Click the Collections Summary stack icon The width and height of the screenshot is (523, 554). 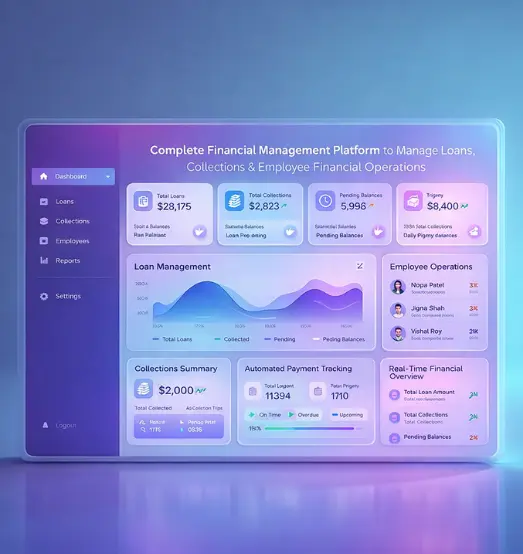coord(143,389)
